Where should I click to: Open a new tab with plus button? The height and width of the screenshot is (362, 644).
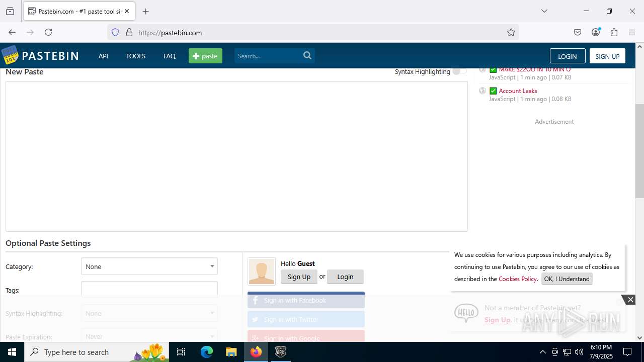(x=145, y=11)
